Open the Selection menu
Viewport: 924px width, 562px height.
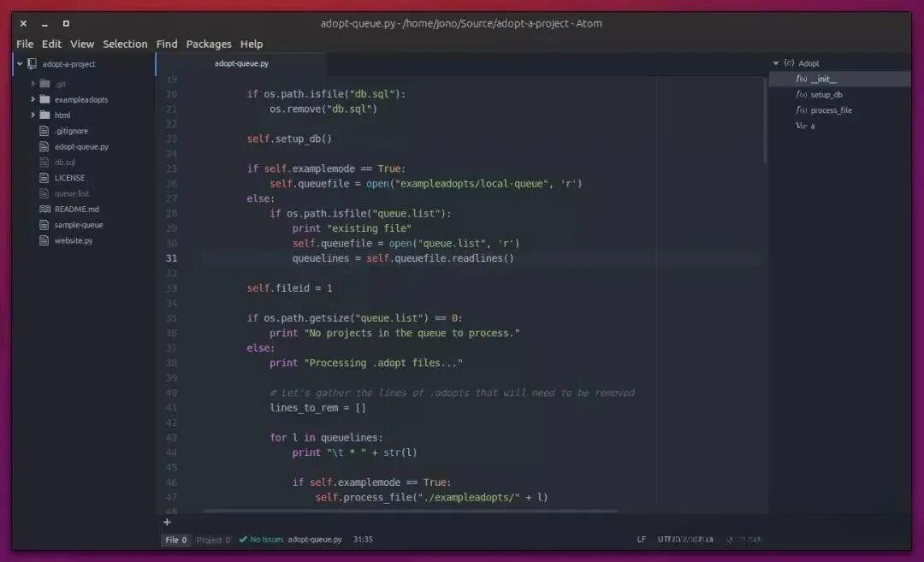(125, 44)
